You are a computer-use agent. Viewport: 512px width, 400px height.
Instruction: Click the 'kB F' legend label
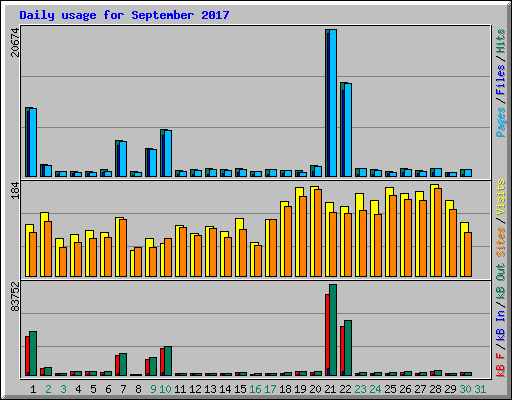click(x=500, y=364)
